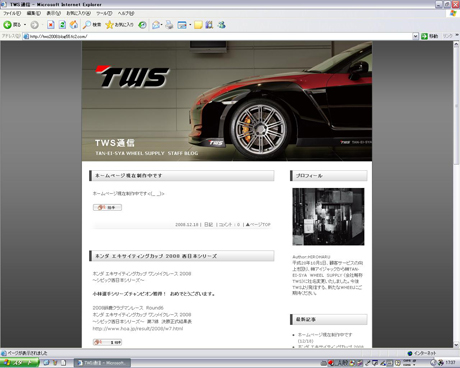The width and height of the screenshot is (460, 368).
Task: Click in the address URL field
Action: click(x=220, y=36)
